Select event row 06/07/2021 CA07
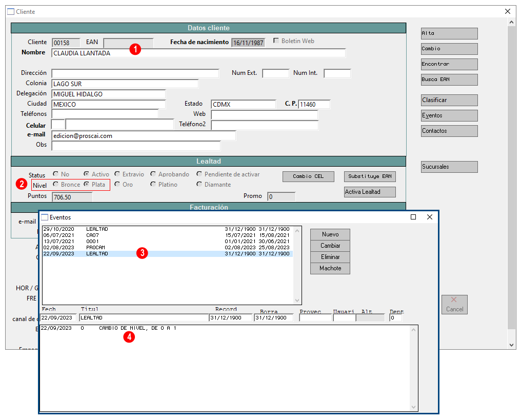The height and width of the screenshot is (420, 521). (168, 235)
